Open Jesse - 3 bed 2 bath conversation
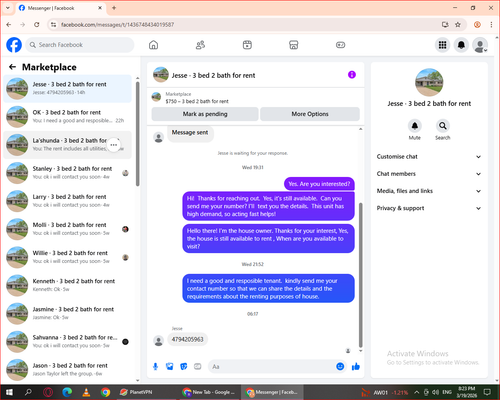This screenshot has width=500, height=400. point(68,88)
